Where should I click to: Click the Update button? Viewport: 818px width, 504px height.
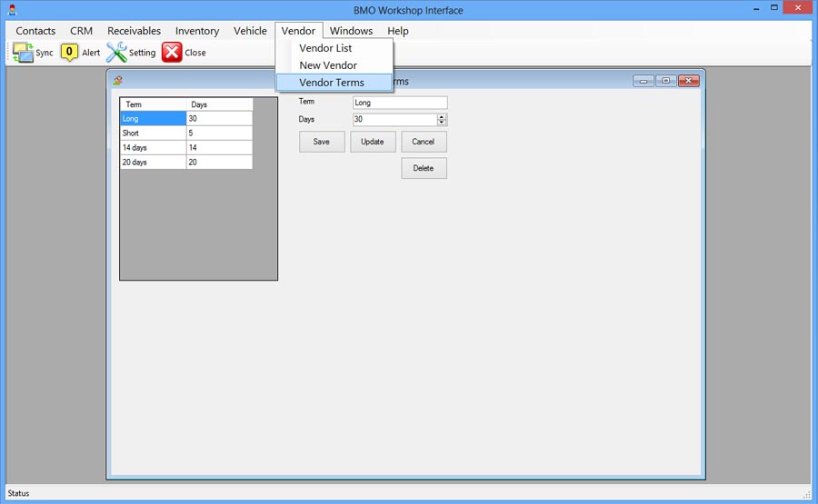[x=373, y=142]
